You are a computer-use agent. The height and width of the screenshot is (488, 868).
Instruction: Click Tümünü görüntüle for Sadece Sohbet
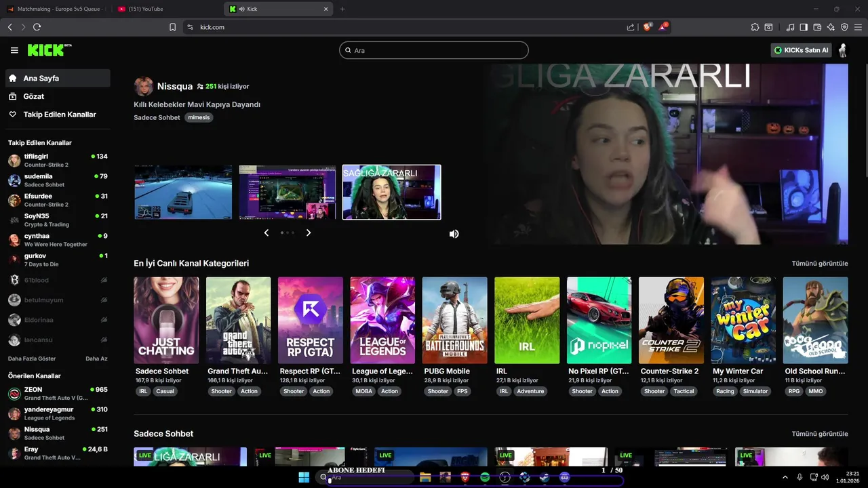coord(820,434)
